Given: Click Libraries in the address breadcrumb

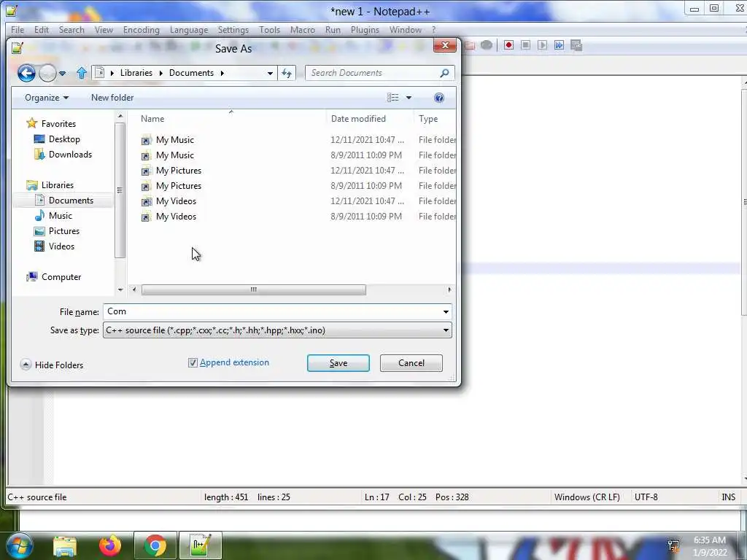Looking at the screenshot, I should pos(136,73).
